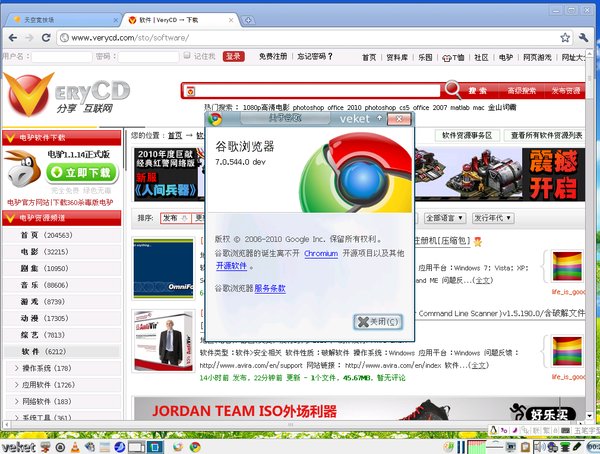The image size is (600, 454).
Task: Open a new browser tab
Action: [x=248, y=20]
